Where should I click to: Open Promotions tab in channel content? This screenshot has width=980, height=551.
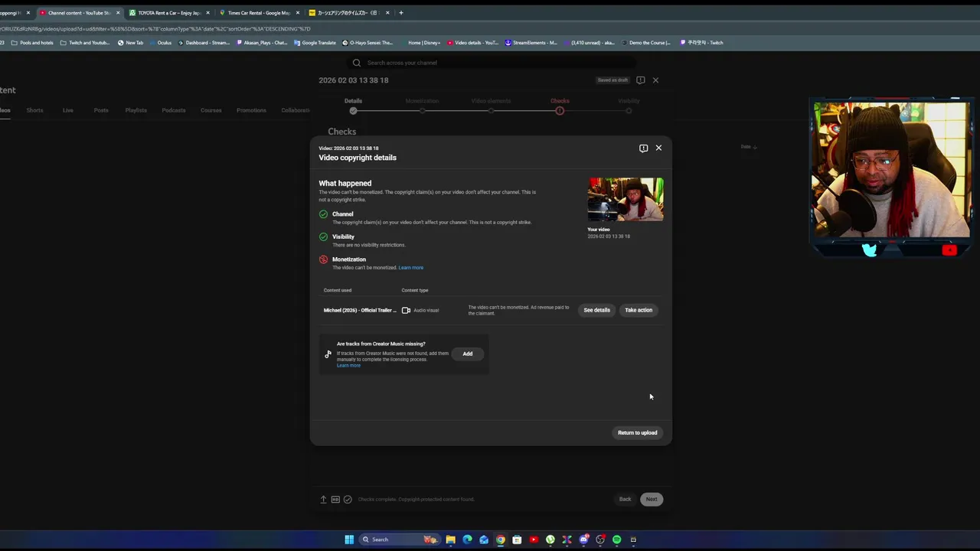(x=251, y=110)
